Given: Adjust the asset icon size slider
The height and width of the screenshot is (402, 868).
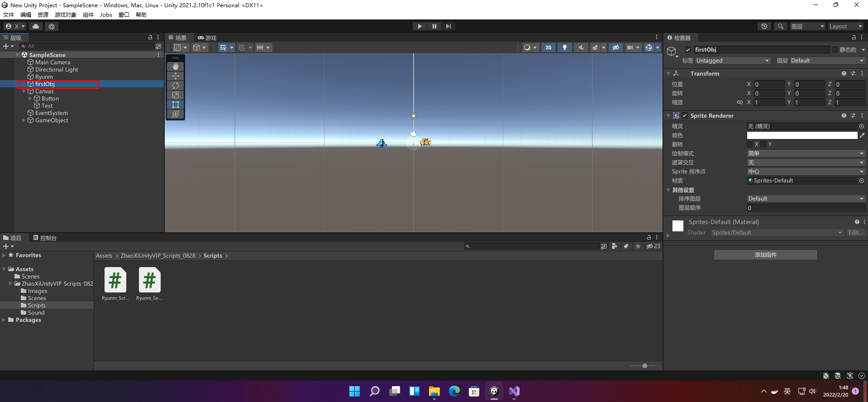Looking at the screenshot, I should coord(645,366).
